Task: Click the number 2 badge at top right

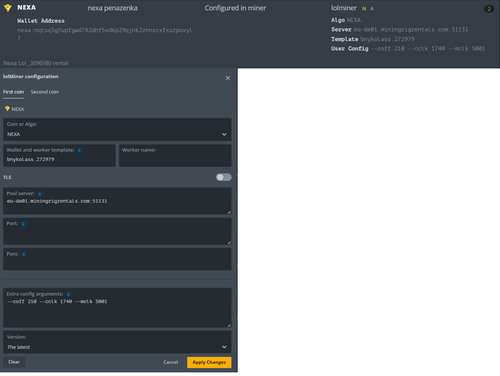Action: pos(489,9)
